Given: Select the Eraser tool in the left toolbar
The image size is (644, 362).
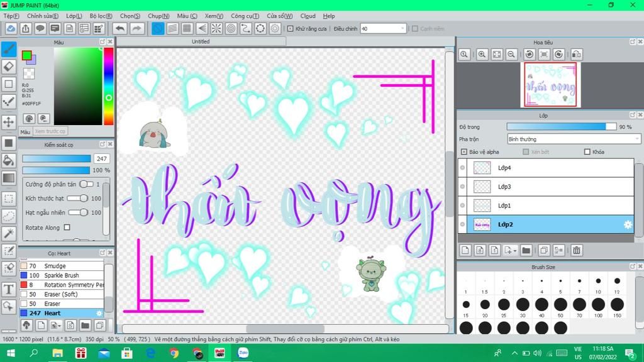Looking at the screenshot, I should [9, 67].
